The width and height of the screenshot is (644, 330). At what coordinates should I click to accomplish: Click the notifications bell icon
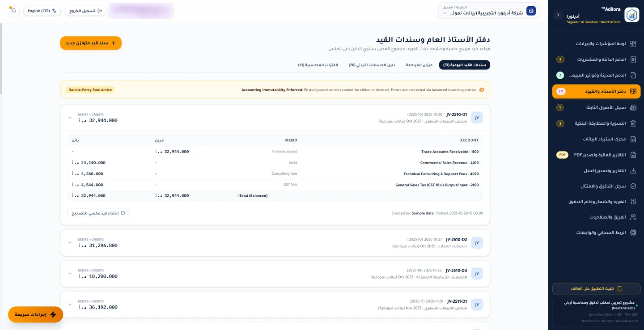tap(13, 11)
